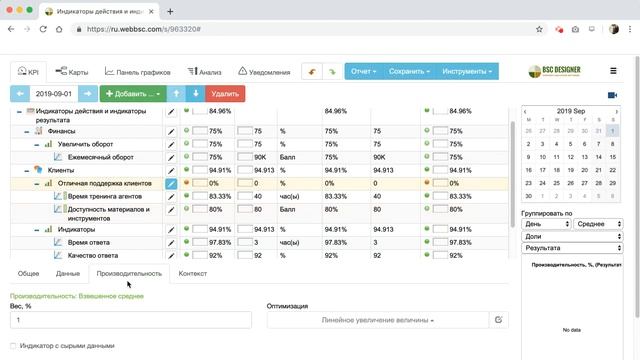640x360 pixels.
Task: Edit Ежемесячный оборот with pencil icon
Action: click(x=171, y=158)
